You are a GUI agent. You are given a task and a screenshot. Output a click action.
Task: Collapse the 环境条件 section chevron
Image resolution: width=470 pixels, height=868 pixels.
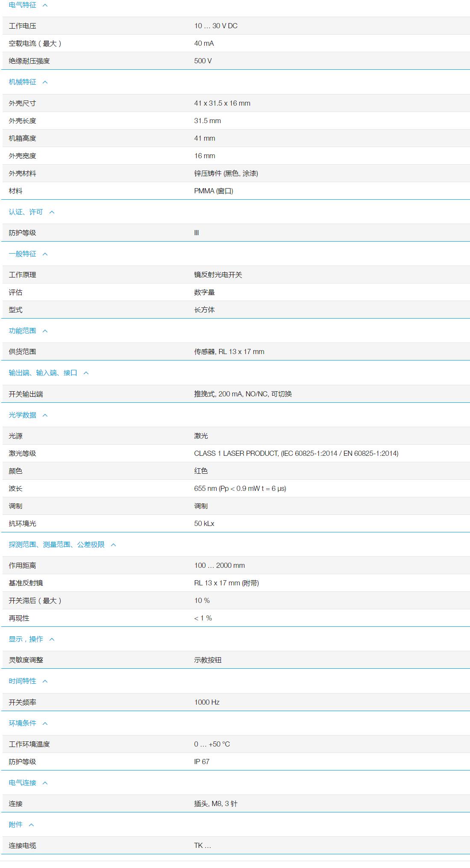click(45, 723)
